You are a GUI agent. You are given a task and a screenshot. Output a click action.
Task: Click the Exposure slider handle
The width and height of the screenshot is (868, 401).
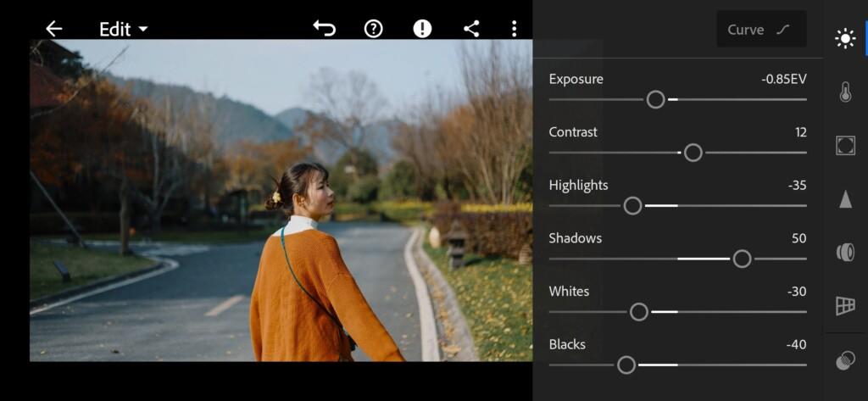coord(655,100)
